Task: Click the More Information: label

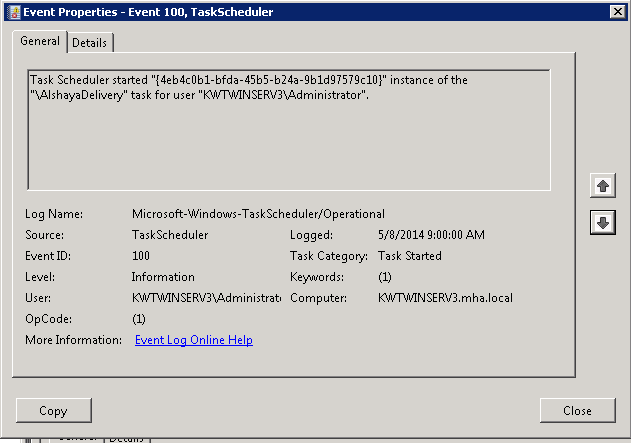Action: [73, 340]
